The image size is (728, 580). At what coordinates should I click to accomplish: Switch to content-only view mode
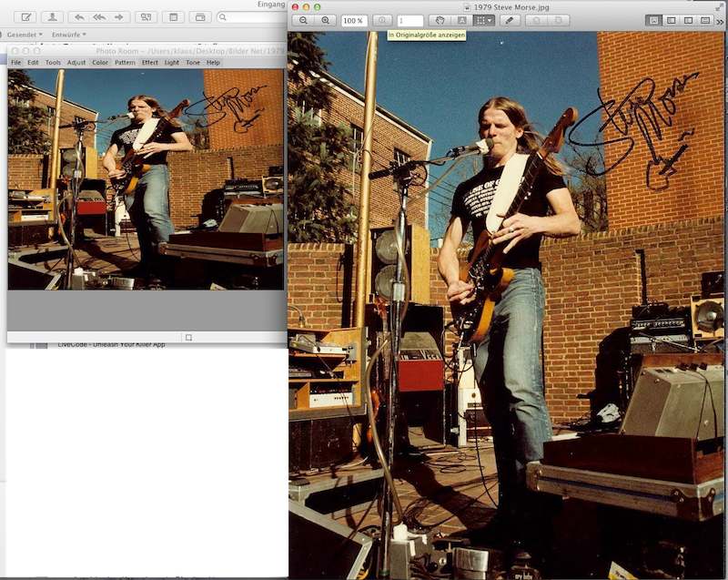coord(654,20)
